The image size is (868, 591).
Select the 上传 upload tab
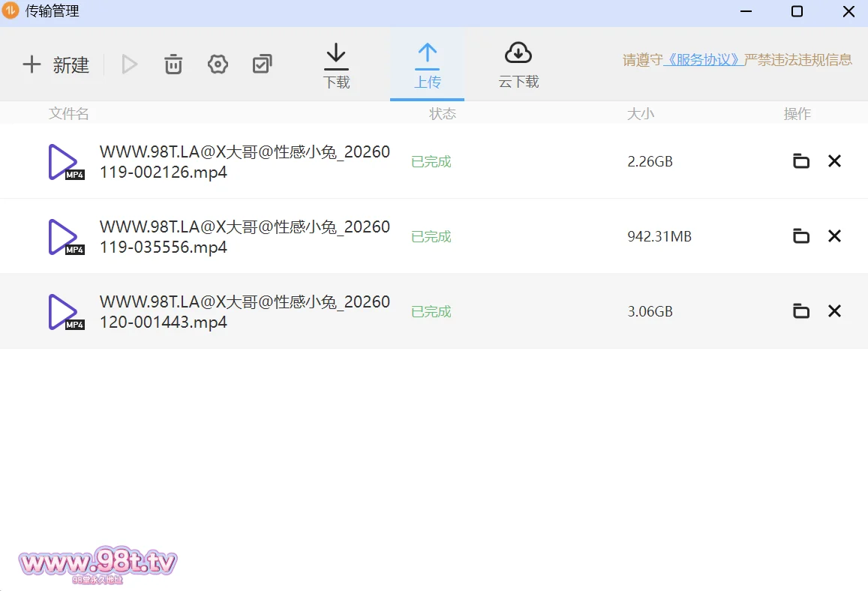(x=427, y=66)
